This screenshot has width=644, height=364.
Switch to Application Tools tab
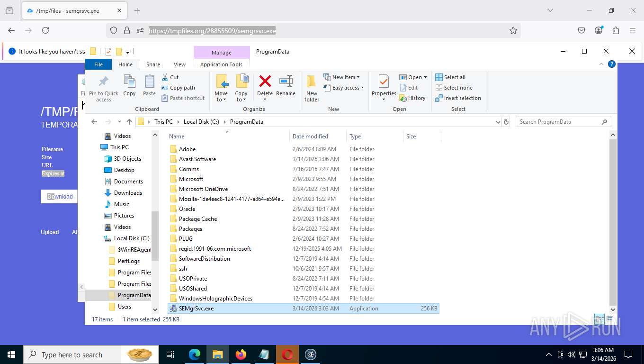coord(221,64)
